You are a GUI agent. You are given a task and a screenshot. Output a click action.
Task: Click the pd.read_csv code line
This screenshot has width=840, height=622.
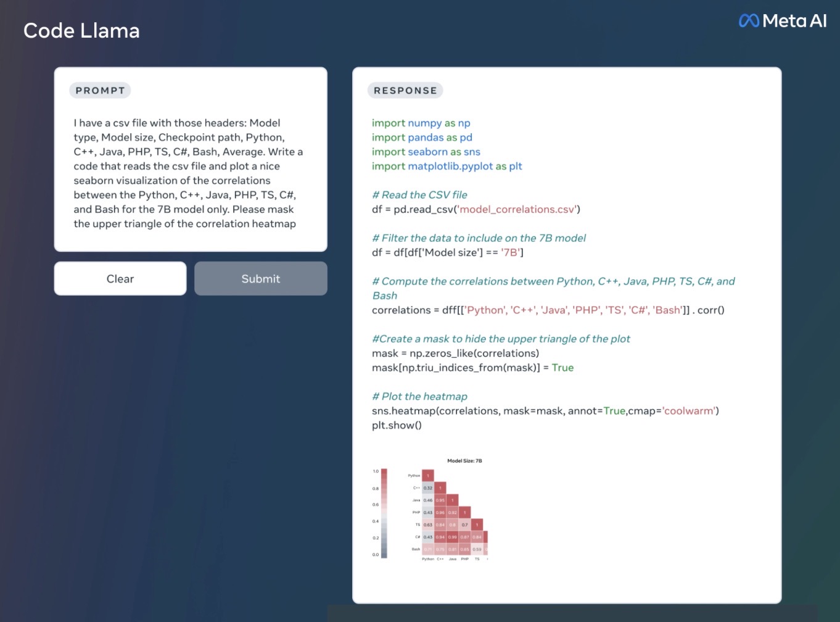[x=476, y=209]
